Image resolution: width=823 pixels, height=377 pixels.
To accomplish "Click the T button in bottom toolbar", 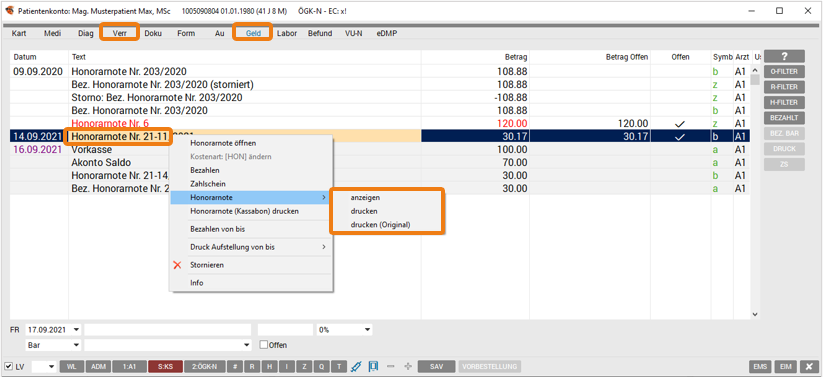I will pos(339,366).
